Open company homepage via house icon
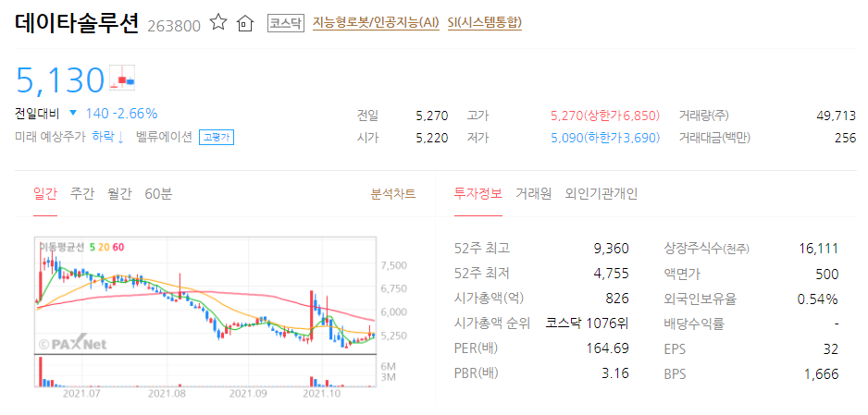 tap(244, 23)
